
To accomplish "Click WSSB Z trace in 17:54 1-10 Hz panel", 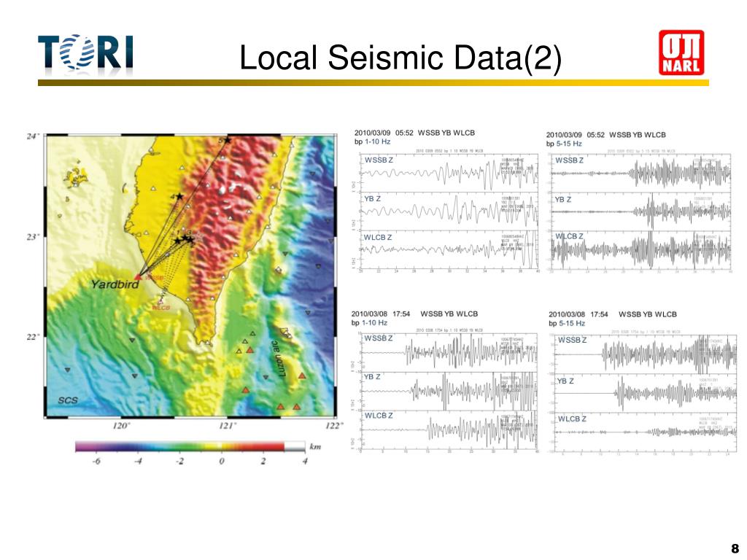I will [x=449, y=352].
